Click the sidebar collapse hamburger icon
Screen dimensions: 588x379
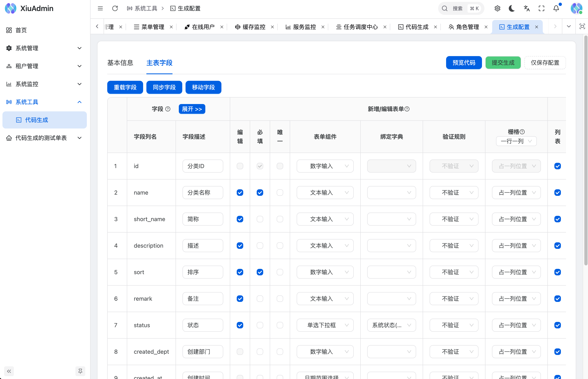(100, 8)
